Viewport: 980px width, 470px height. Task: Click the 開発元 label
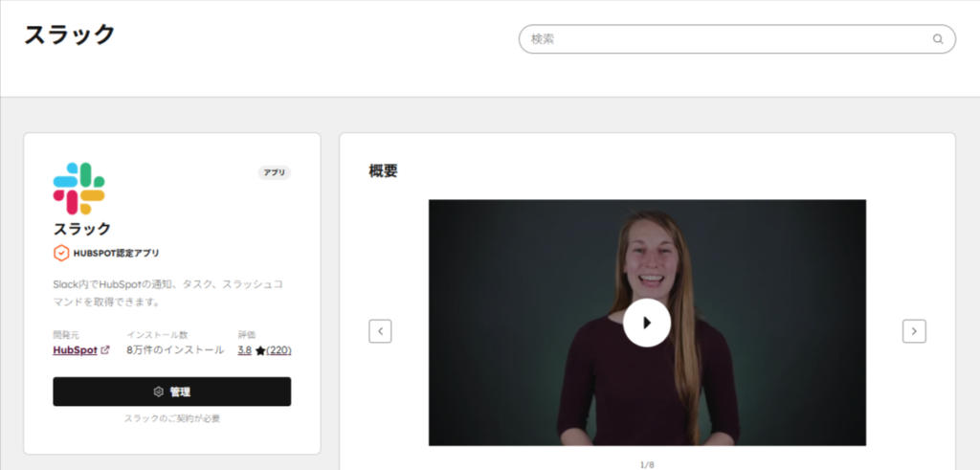coord(66,335)
